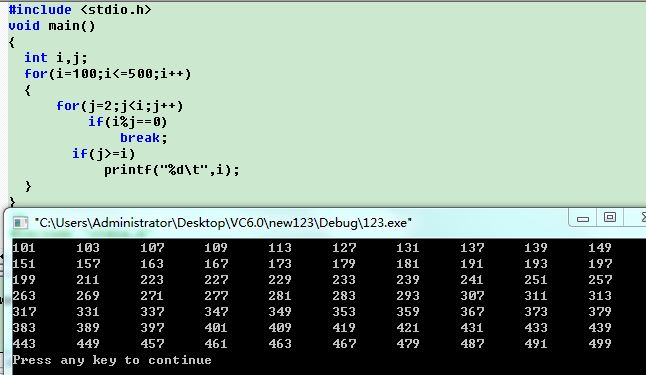
Task: Click the '#include <stdio.h>' line
Action: click(80, 9)
